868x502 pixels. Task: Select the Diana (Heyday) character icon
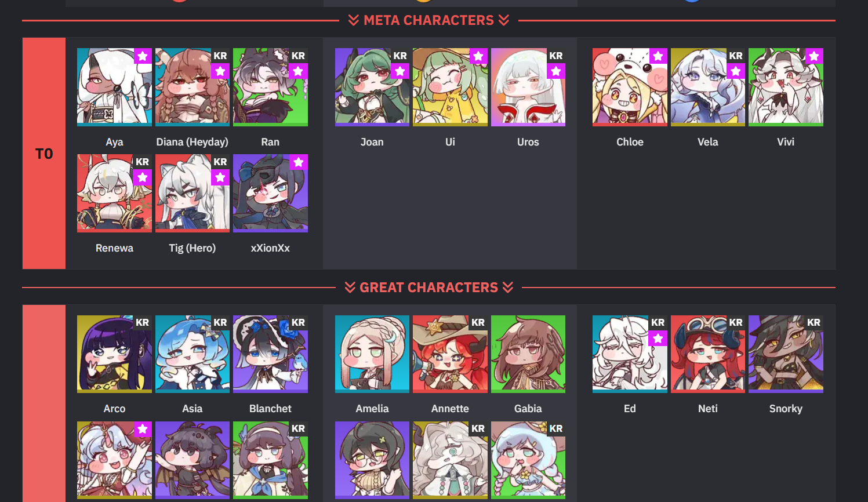pos(193,87)
